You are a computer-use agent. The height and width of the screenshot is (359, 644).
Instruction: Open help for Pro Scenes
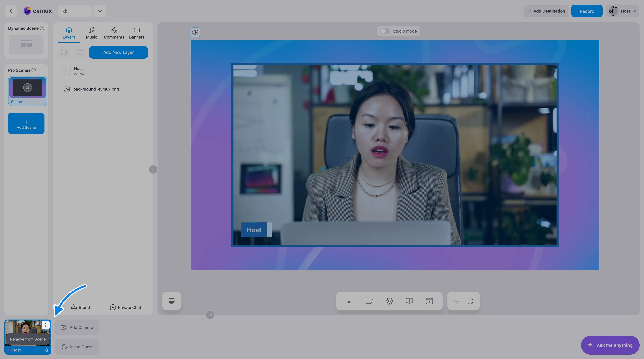(34, 70)
